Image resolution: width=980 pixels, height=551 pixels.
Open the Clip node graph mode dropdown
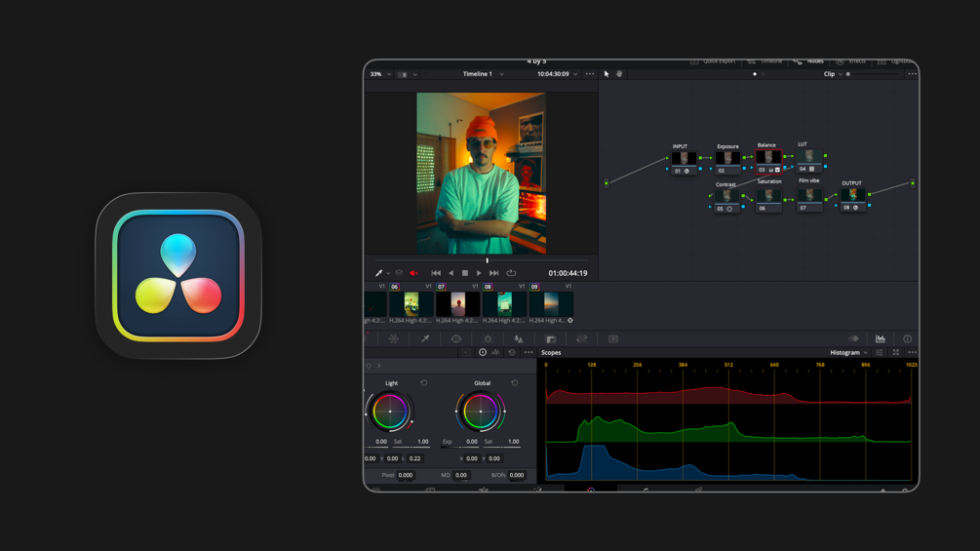click(833, 74)
